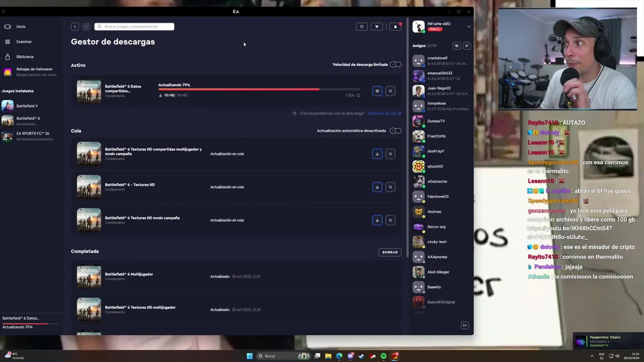
Task: Open File Explorer from the taskbar
Action: click(328, 356)
